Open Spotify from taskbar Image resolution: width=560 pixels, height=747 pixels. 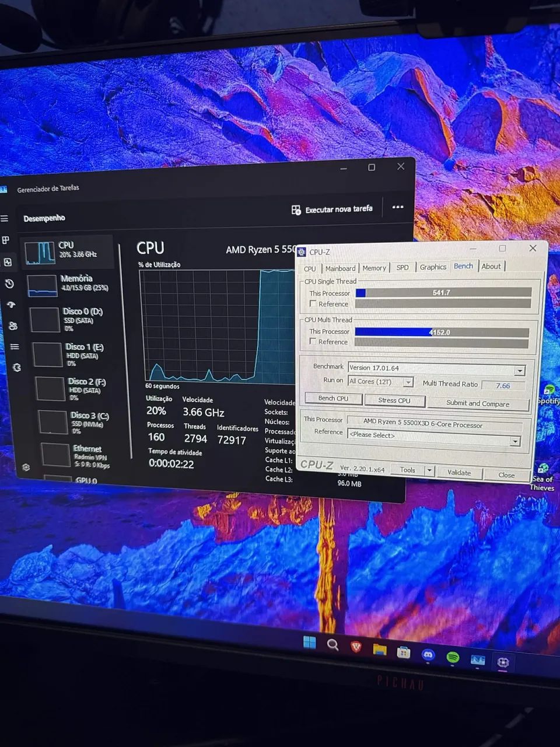coord(453,657)
